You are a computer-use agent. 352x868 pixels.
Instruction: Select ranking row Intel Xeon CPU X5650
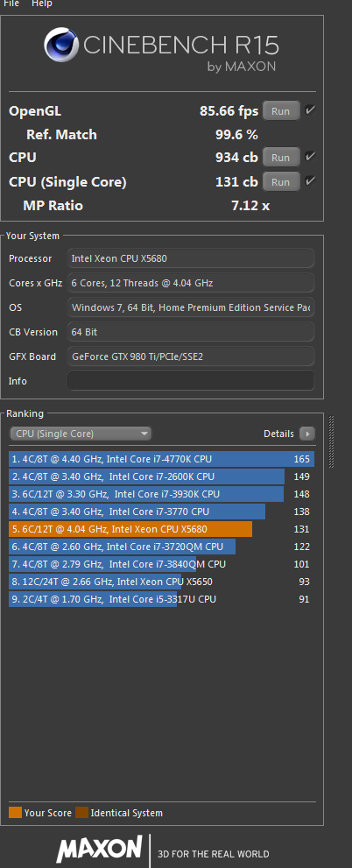162,582
